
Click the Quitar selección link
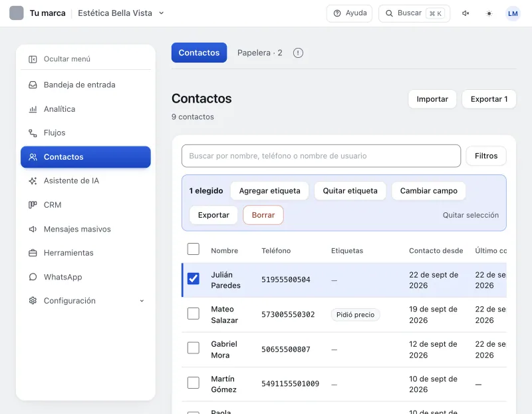pos(471,216)
